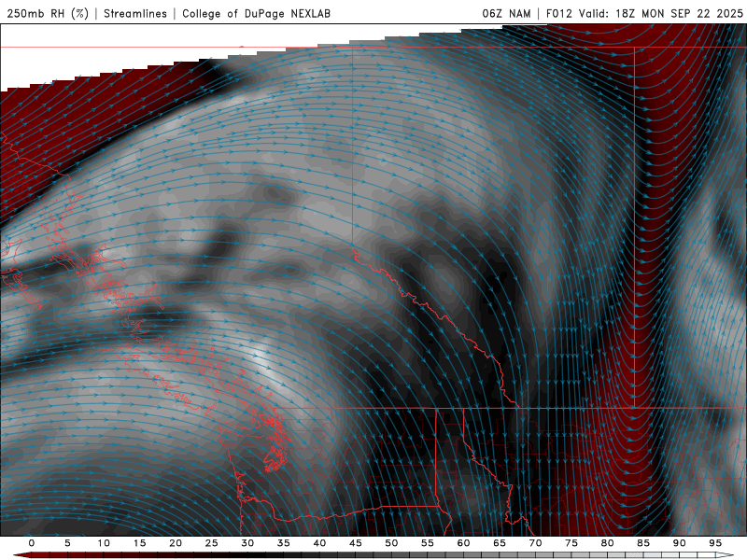
Task: Click the 5 value on the color scale
Action: tap(67, 543)
